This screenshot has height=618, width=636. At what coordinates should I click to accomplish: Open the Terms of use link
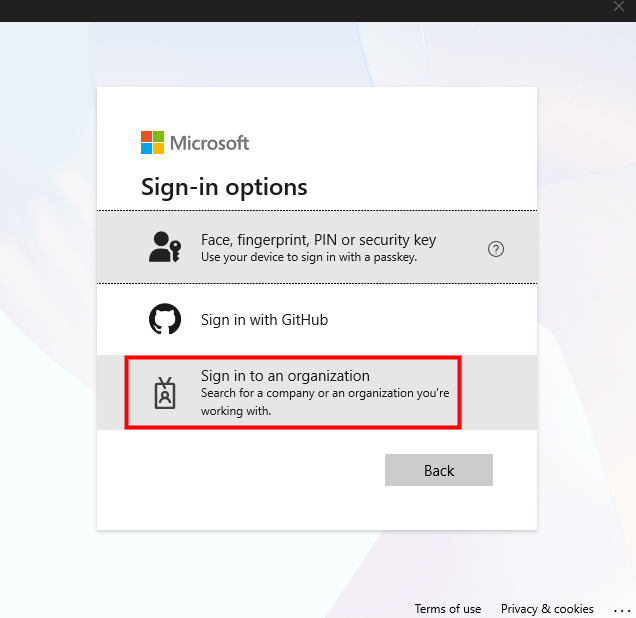(x=448, y=609)
